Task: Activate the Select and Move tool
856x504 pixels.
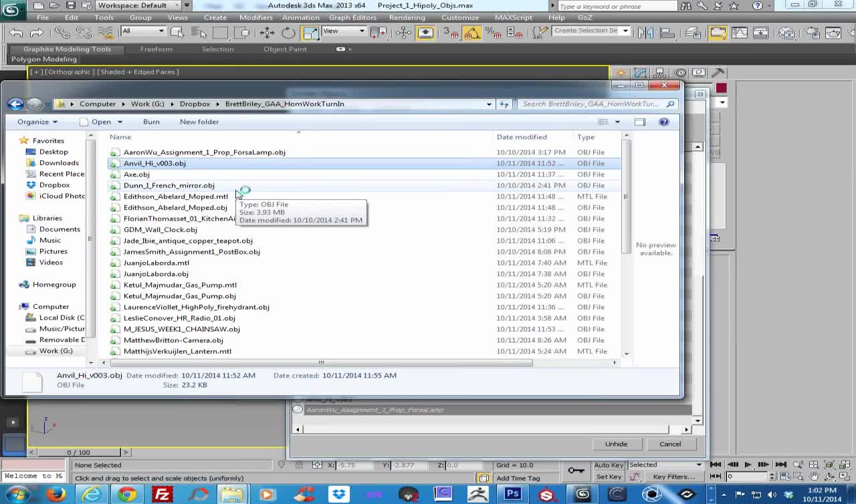Action: point(267,32)
